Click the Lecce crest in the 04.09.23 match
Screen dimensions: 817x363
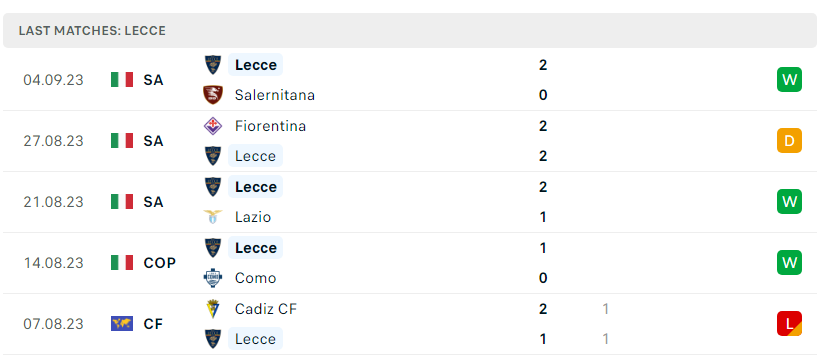coord(213,65)
